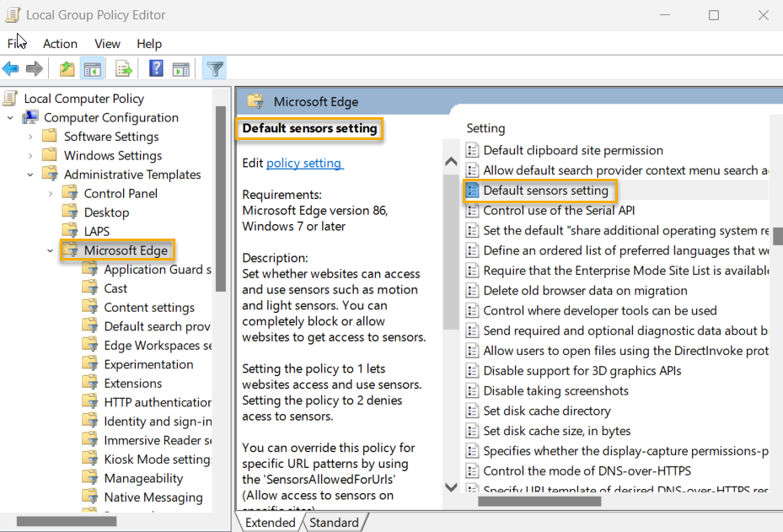Select the Control Panel folder in the tree
The height and width of the screenshot is (532, 783).
pos(120,193)
